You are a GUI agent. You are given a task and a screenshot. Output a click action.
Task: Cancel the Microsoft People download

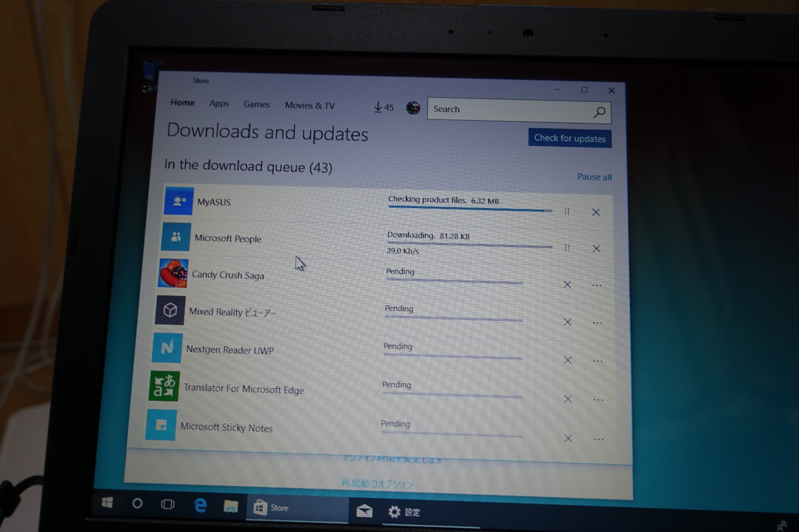[596, 249]
